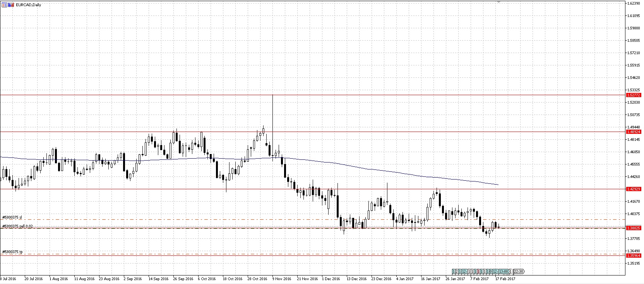Click the #5800375 sell 0.02 order label
This screenshot has height=284, width=644.
[17, 226]
